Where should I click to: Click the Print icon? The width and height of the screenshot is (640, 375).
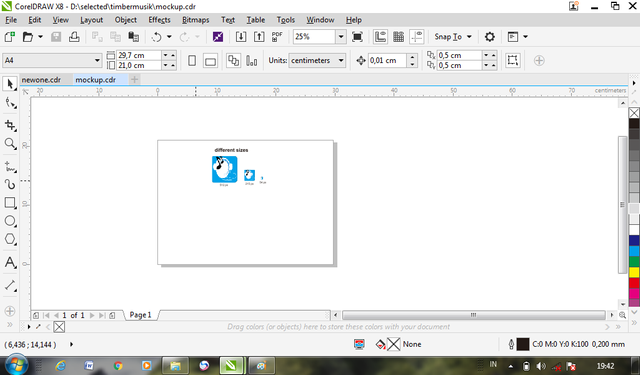(74, 37)
